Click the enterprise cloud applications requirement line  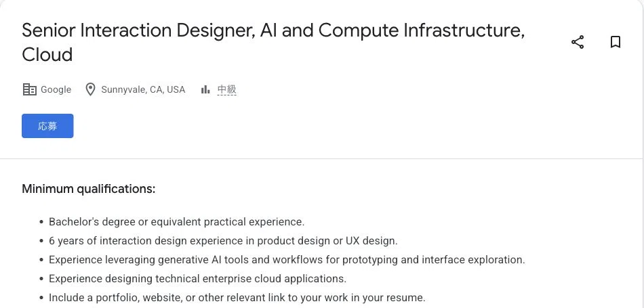point(197,279)
